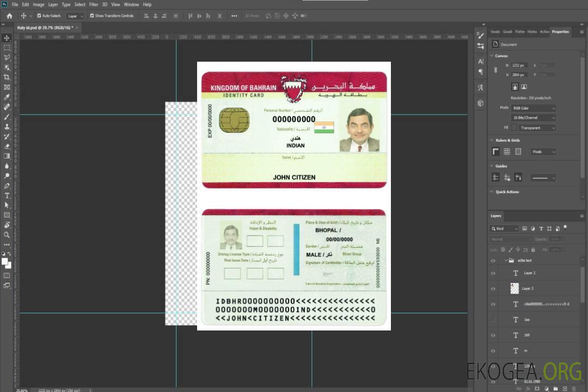Collapse the Rulers & Grids section
Image resolution: width=588 pixels, height=392 pixels.
(x=492, y=140)
